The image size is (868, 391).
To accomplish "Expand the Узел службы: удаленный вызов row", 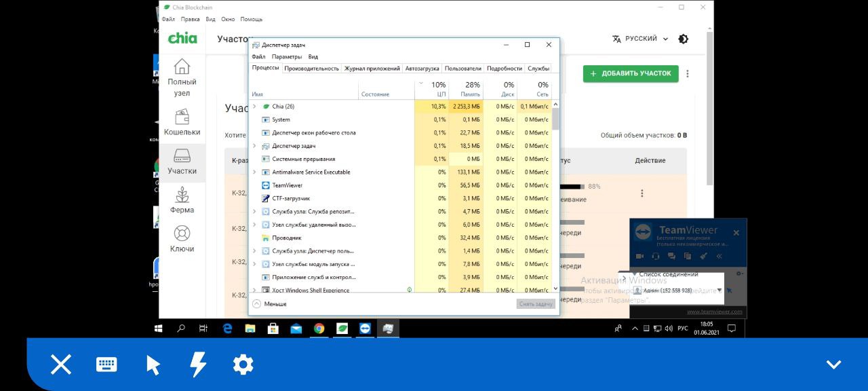I will click(254, 225).
